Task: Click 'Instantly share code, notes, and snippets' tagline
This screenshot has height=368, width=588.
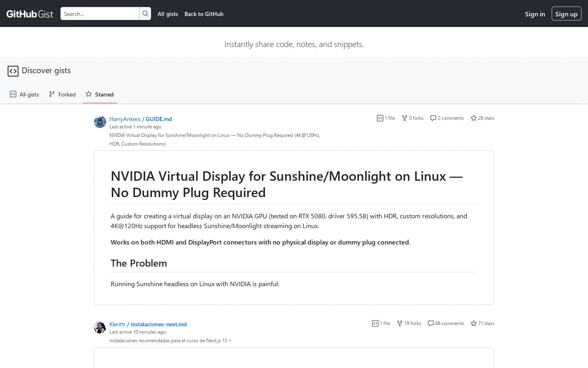Action: [x=294, y=44]
